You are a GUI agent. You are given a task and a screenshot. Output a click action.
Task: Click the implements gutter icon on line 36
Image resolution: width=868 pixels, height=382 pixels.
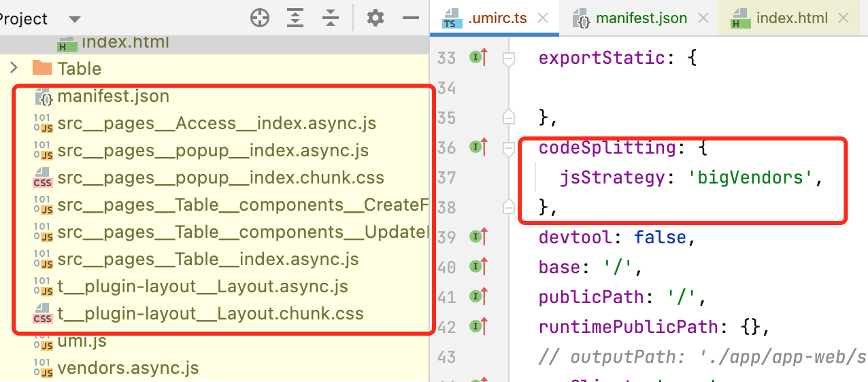click(x=480, y=146)
